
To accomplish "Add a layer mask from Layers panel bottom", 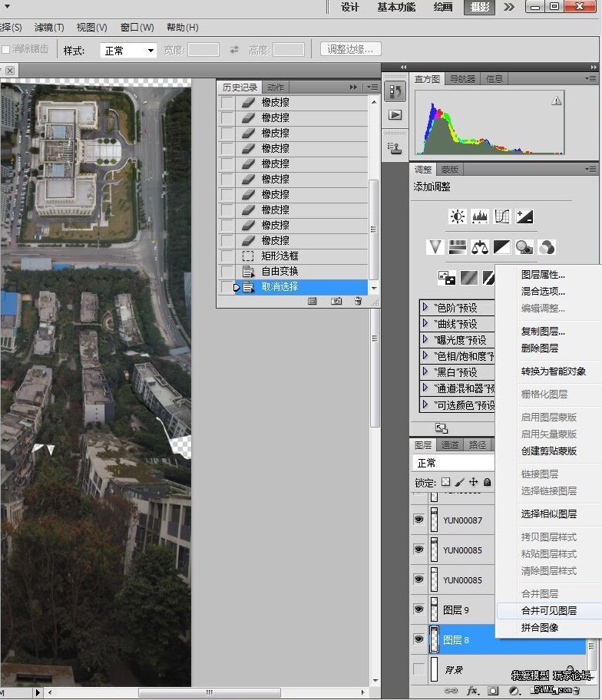I will 492,692.
